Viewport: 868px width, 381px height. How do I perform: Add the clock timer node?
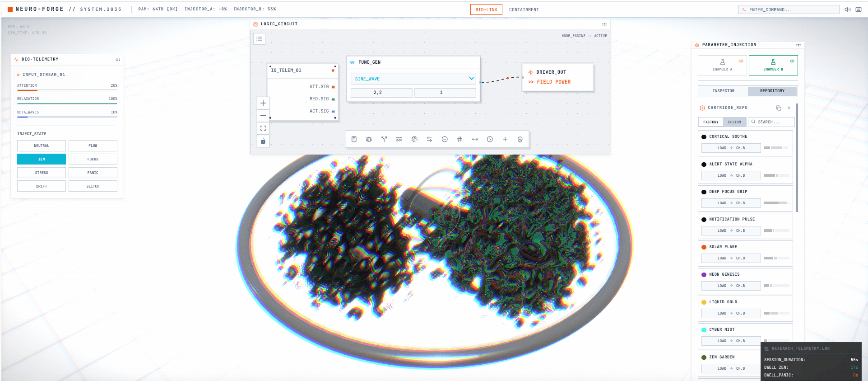(490, 139)
